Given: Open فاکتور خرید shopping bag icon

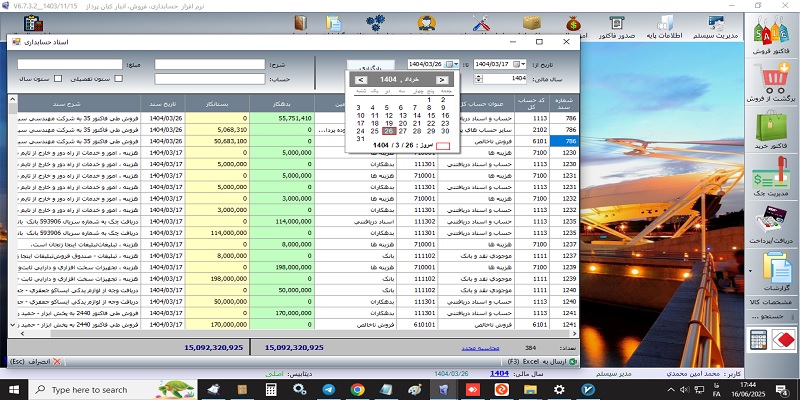Looking at the screenshot, I should pos(771,127).
